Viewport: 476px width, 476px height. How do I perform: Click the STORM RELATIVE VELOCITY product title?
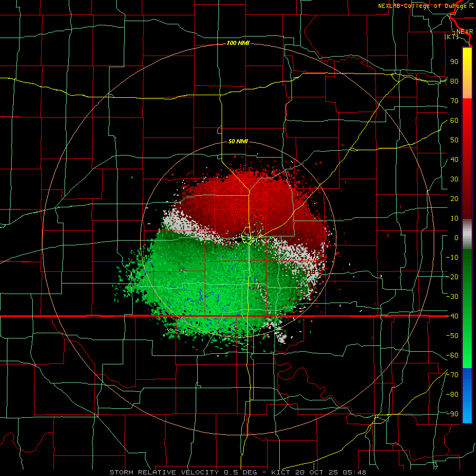click(164, 472)
